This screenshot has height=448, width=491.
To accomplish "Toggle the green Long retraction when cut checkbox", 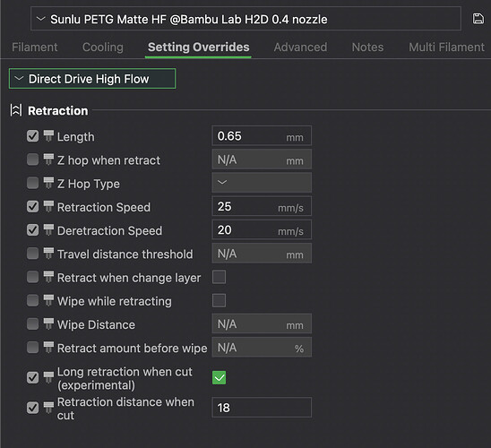I will [x=219, y=377].
